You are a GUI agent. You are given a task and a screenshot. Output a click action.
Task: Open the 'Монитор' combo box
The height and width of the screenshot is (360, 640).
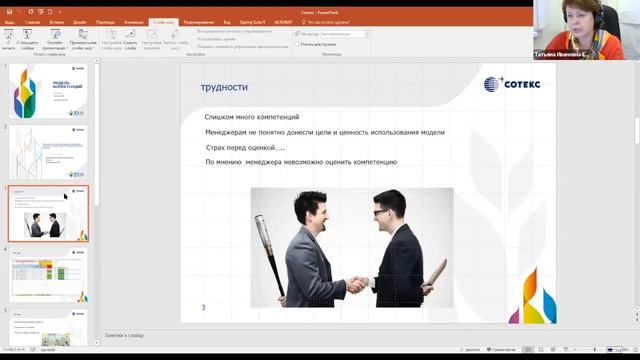344,34
